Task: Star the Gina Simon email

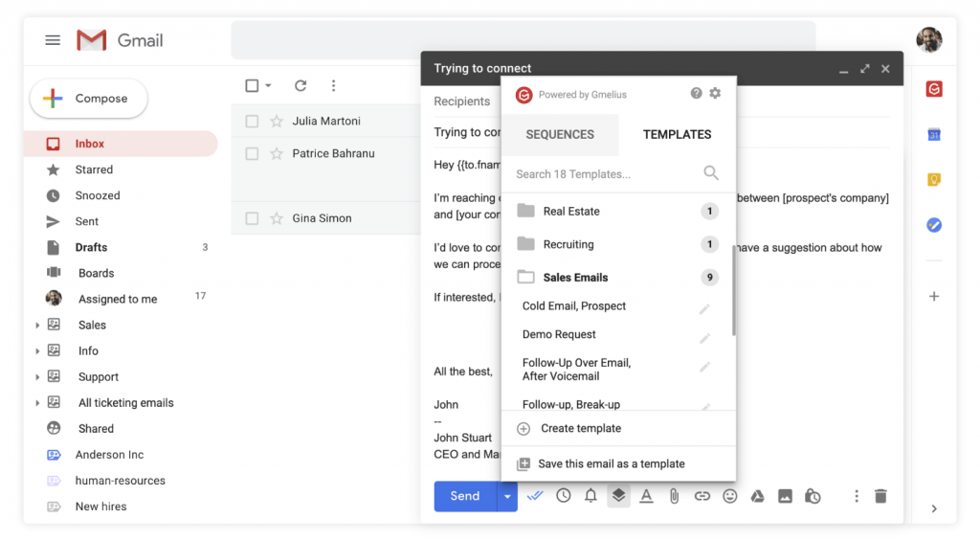Action: pos(277,218)
